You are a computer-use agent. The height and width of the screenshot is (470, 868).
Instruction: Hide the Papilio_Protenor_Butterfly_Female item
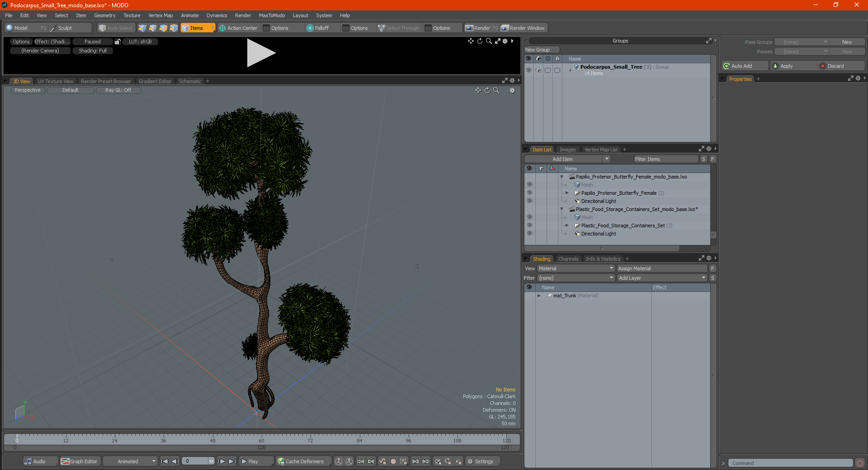click(x=529, y=193)
